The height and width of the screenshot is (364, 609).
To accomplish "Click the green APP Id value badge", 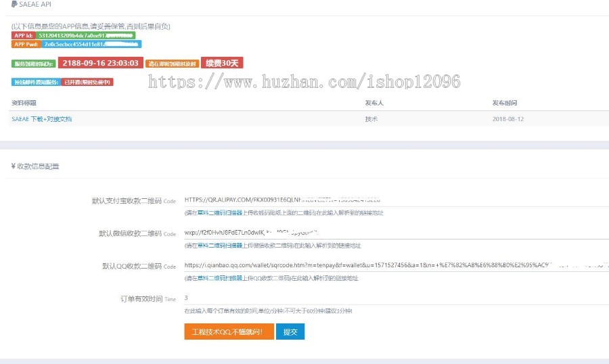I will 85,35.
